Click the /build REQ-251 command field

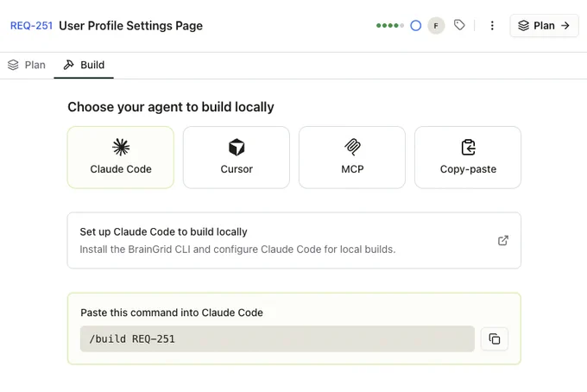pos(277,338)
